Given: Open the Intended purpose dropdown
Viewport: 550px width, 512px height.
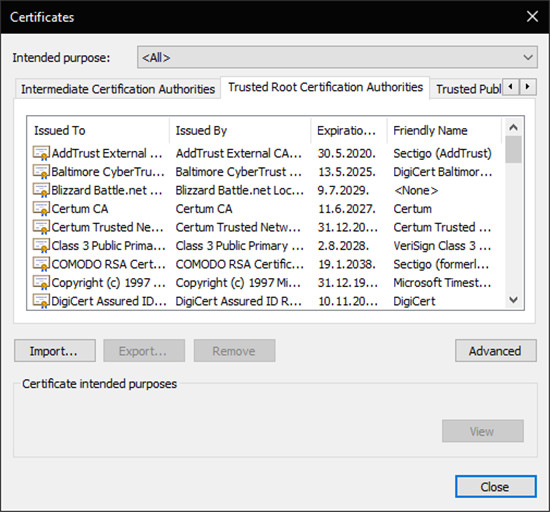Looking at the screenshot, I should tap(337, 57).
